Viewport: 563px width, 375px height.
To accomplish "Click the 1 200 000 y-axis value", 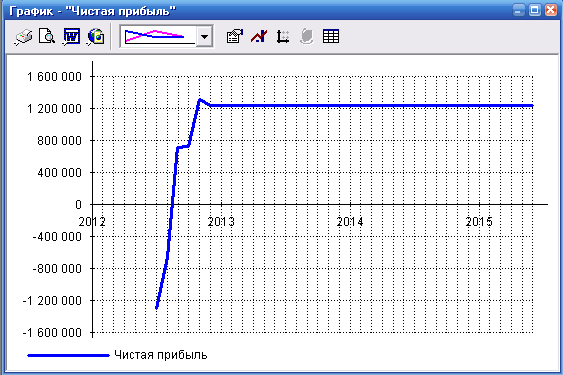I will click(55, 108).
